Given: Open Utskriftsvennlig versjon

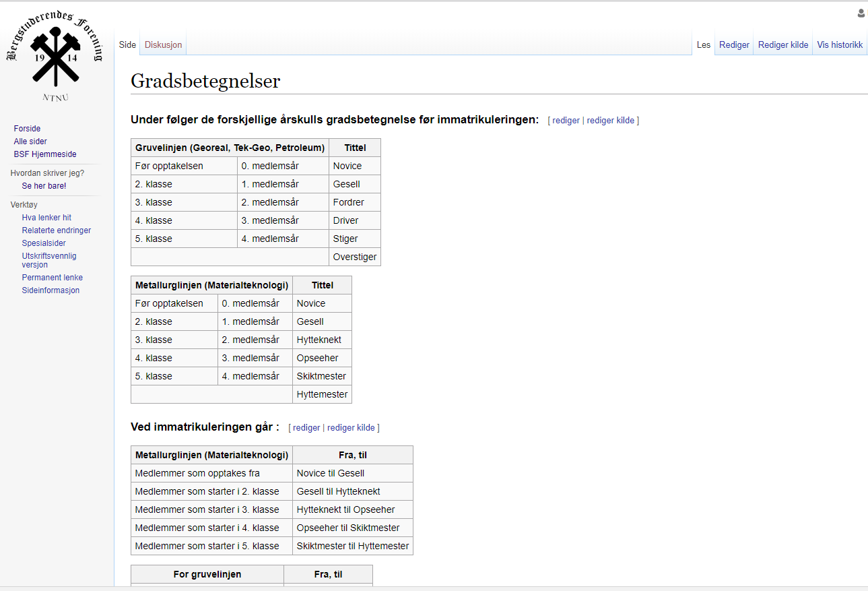Looking at the screenshot, I should pos(48,260).
